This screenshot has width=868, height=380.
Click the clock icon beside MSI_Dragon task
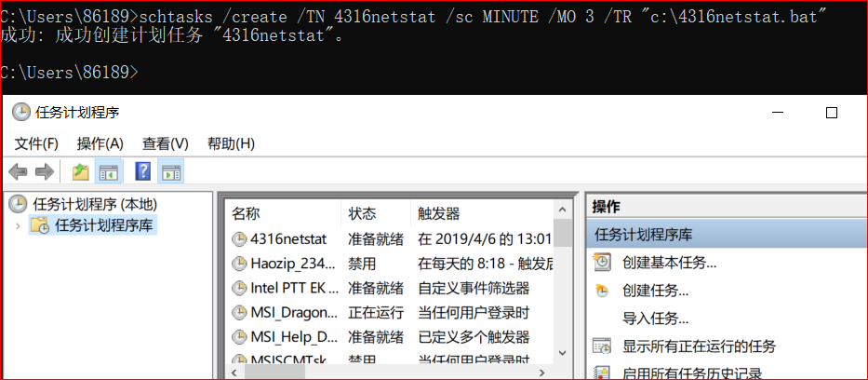coord(239,312)
